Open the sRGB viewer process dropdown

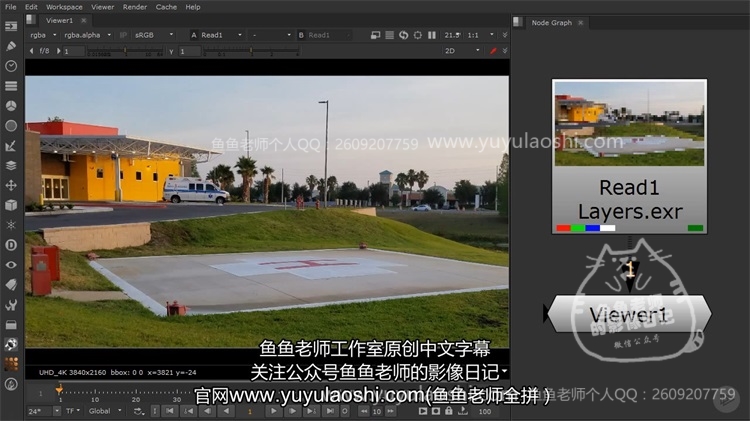[x=154, y=35]
